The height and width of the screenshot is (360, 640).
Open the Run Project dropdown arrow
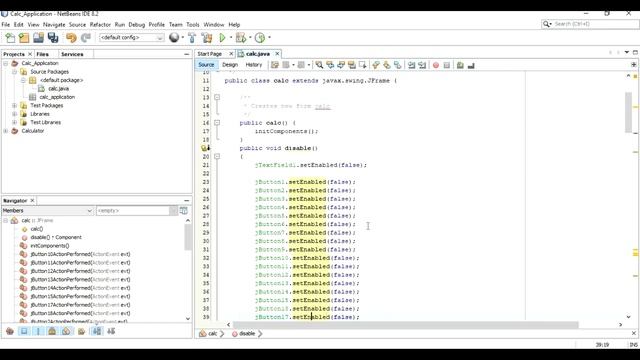click(x=231, y=38)
